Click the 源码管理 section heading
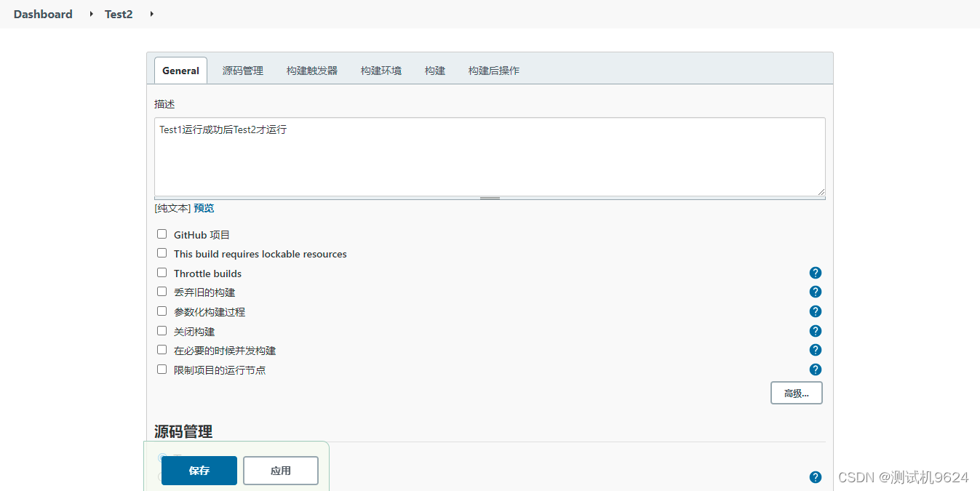 (x=183, y=431)
